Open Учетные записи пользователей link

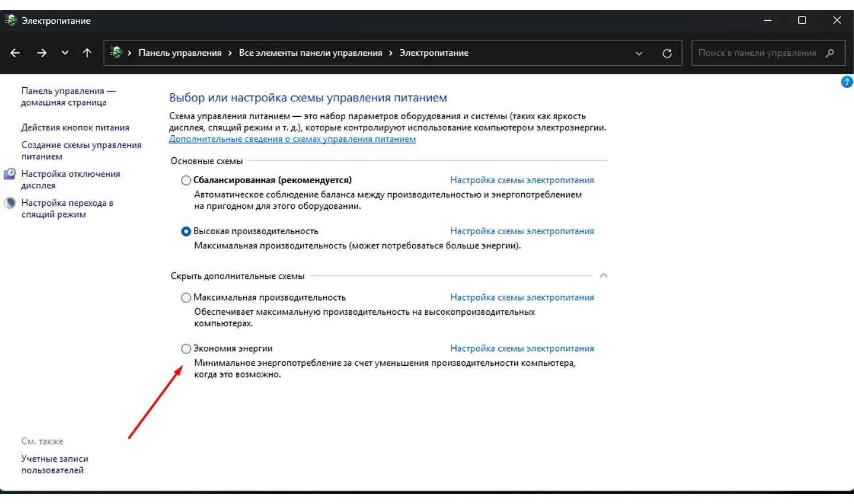coord(55,464)
